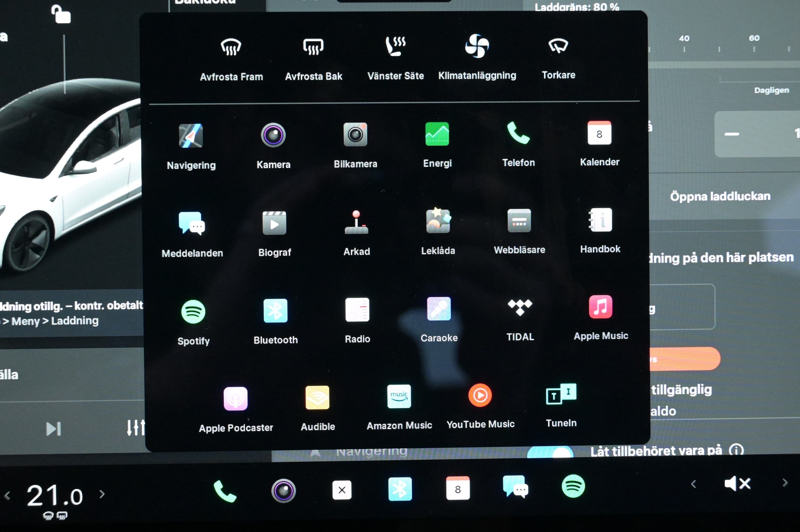
Task: Tap the phone icon in bottom dock
Action: pyautogui.click(x=225, y=491)
